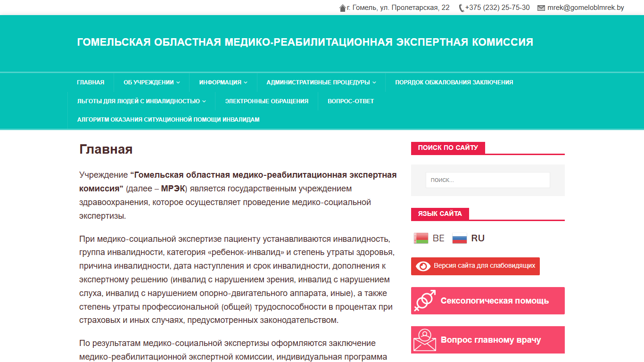Image resolution: width=644 pixels, height=362 pixels.
Task: Click the person-in-envelope icon
Action: click(425, 340)
